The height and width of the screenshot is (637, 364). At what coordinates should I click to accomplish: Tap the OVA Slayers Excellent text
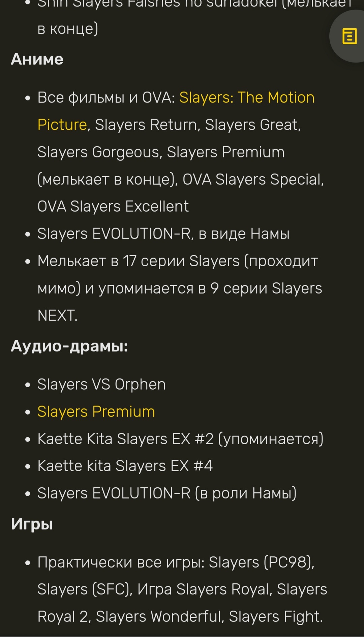[x=113, y=206]
